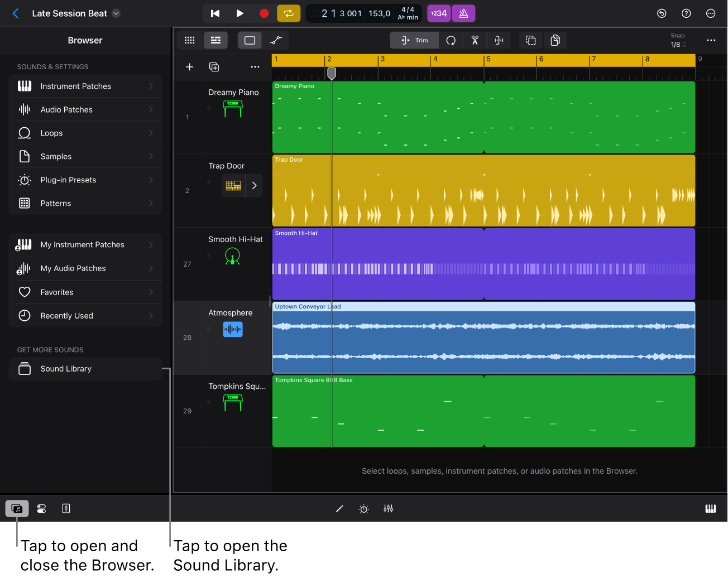Select the Dreamy Piano green region

[483, 117]
